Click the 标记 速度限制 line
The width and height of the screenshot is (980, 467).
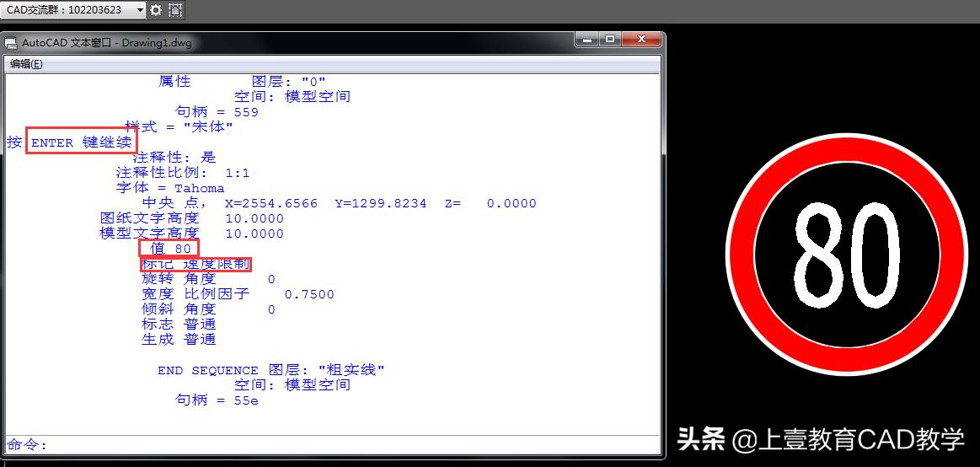pyautogui.click(x=195, y=264)
